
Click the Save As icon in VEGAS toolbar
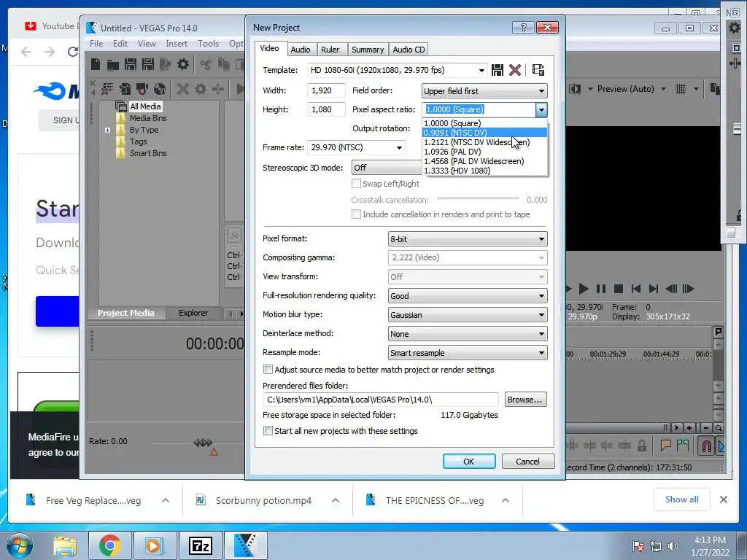[x=147, y=64]
